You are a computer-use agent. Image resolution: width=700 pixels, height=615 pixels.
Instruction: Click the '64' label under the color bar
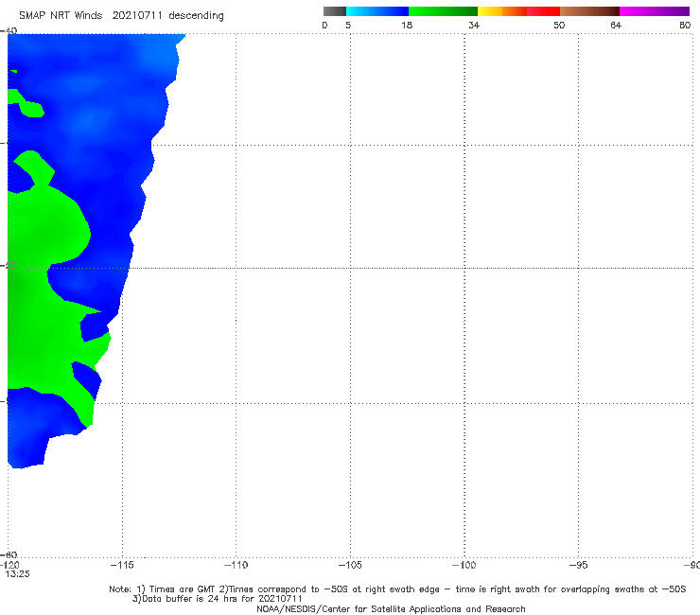pos(616,26)
